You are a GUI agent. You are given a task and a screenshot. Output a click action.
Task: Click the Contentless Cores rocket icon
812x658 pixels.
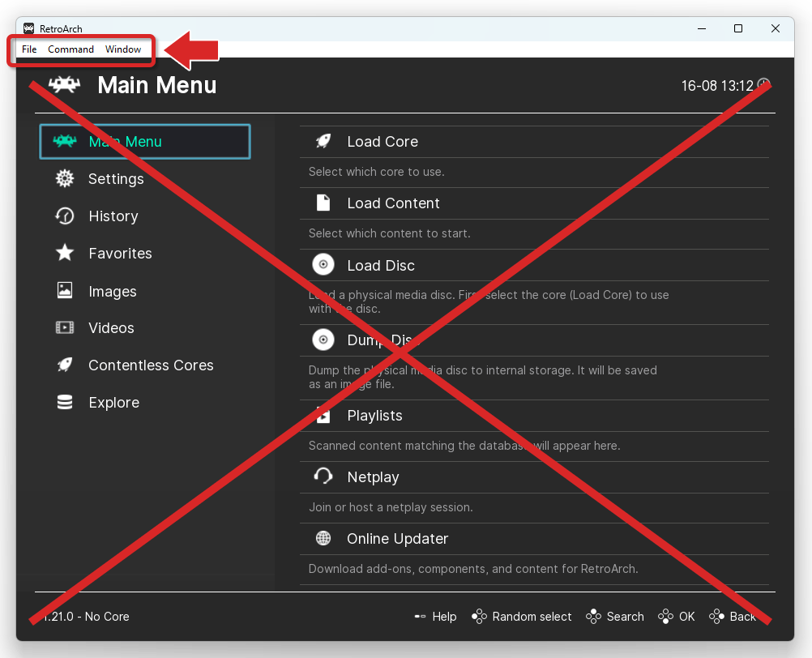65,365
